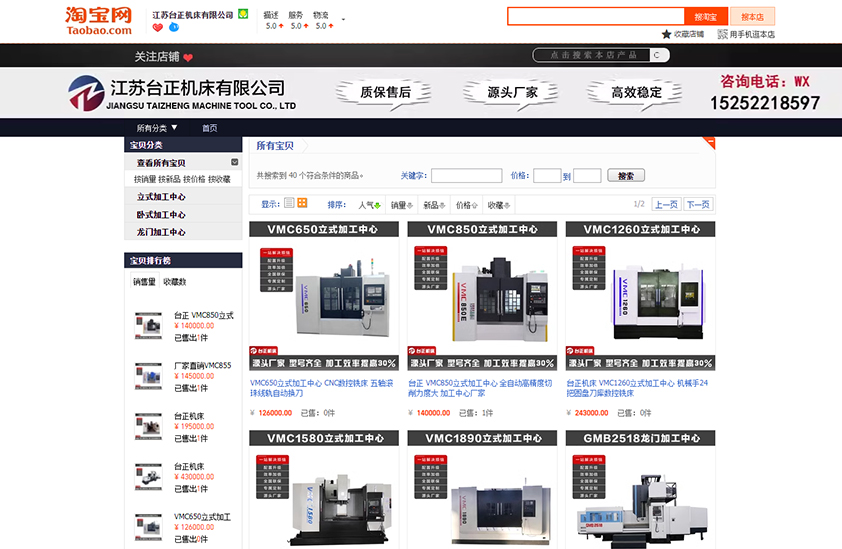
Task: Click the 关键字 keyword input field
Action: coord(466,175)
